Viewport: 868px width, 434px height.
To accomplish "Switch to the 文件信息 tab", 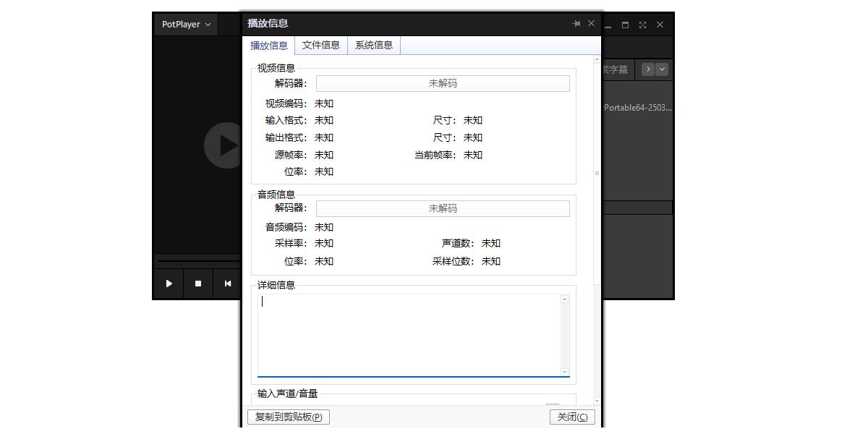I will [321, 45].
